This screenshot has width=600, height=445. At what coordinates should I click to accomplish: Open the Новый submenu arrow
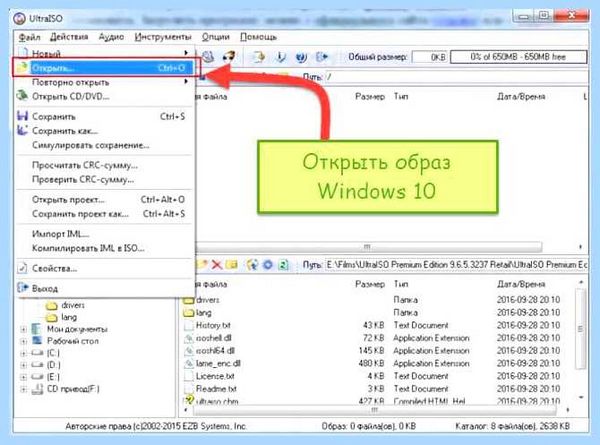pyautogui.click(x=186, y=53)
